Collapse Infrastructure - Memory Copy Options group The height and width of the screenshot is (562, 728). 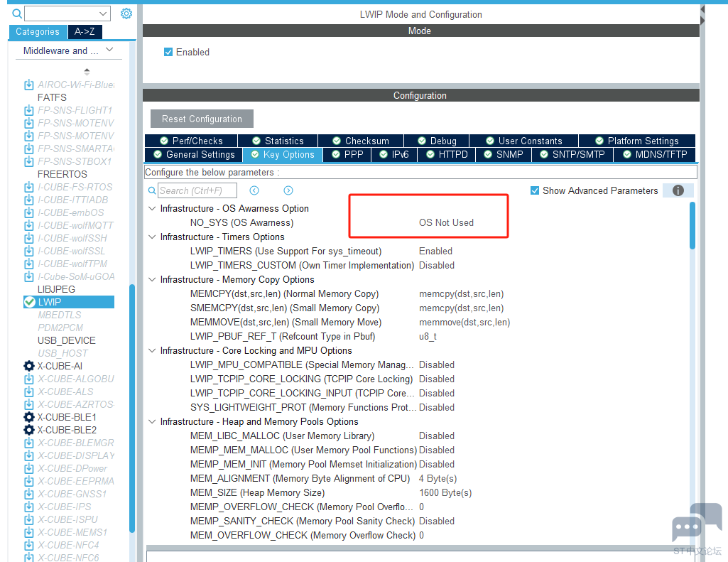[152, 280]
